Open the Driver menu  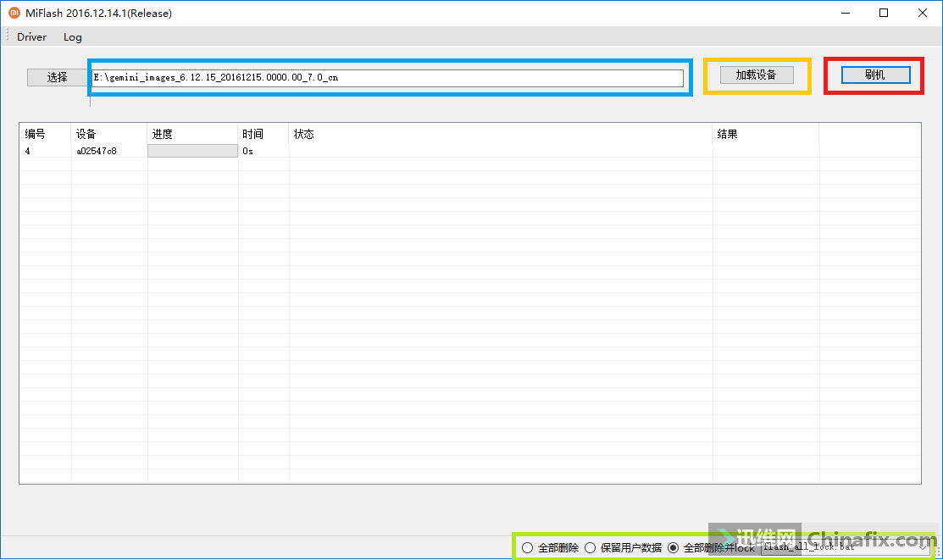coord(32,37)
